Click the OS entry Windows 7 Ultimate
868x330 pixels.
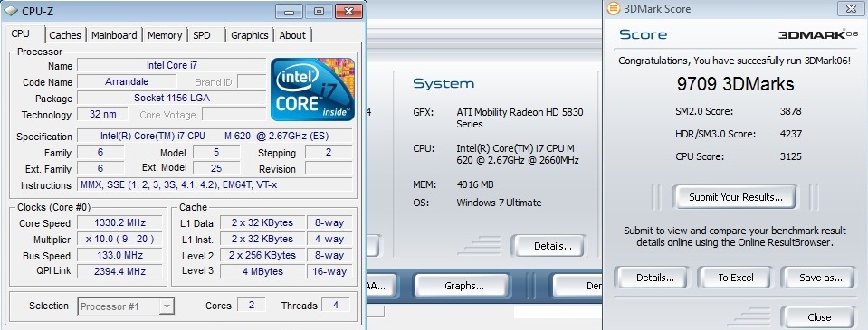499,203
